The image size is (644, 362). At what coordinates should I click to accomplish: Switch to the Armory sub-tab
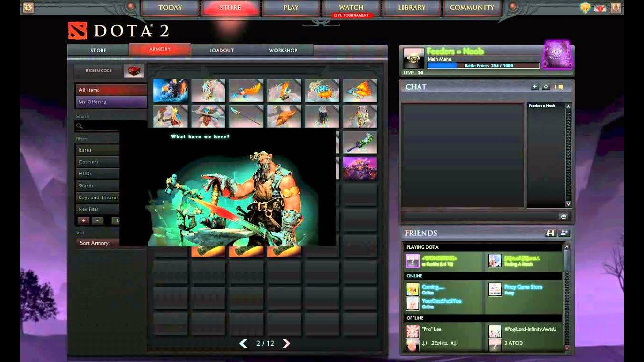click(x=160, y=49)
